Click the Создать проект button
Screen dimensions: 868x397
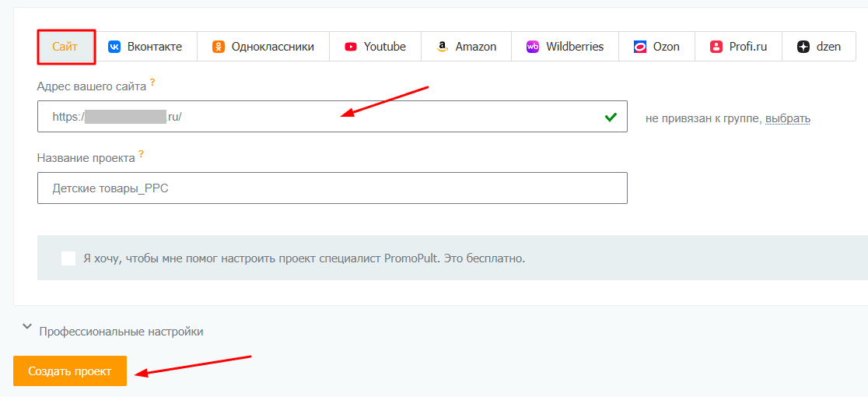tap(70, 371)
